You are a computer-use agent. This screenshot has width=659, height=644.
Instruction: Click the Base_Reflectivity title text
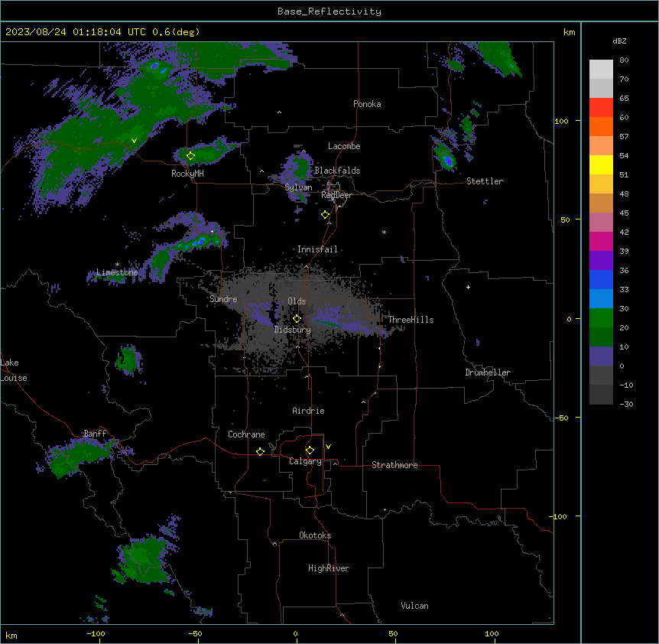click(329, 11)
